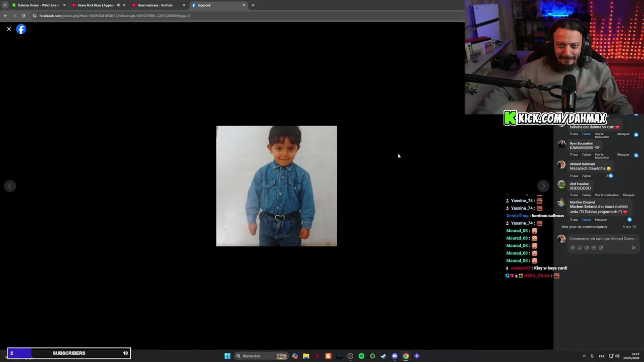Click the Mariem Sellami mention in the comment
The image size is (644, 362).
(x=583, y=207)
